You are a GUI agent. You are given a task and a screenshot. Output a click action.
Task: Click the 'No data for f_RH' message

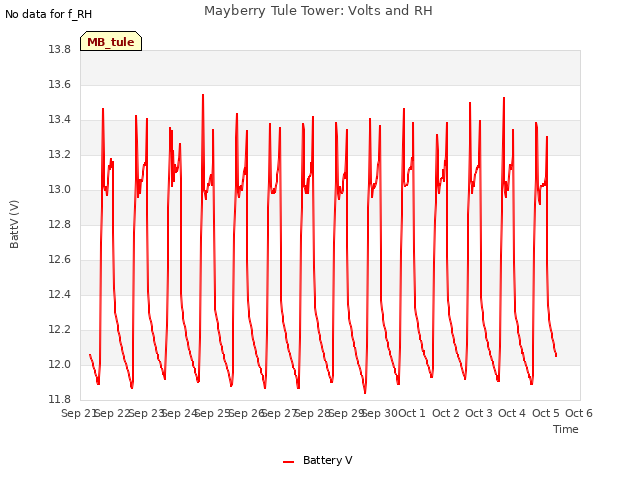49,14
